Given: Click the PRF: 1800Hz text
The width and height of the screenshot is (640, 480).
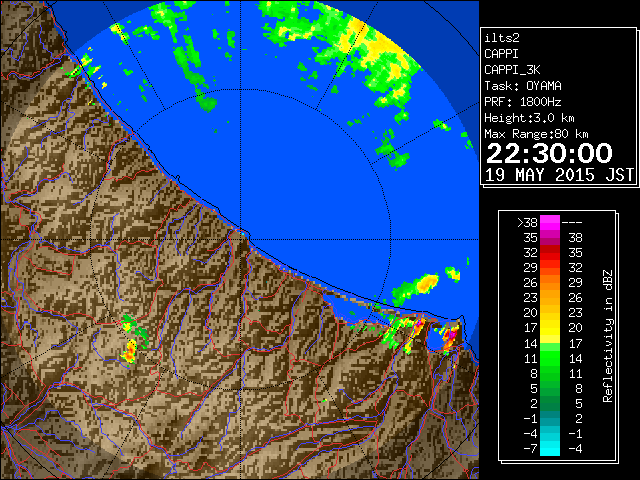Looking at the screenshot, I should point(523,102).
